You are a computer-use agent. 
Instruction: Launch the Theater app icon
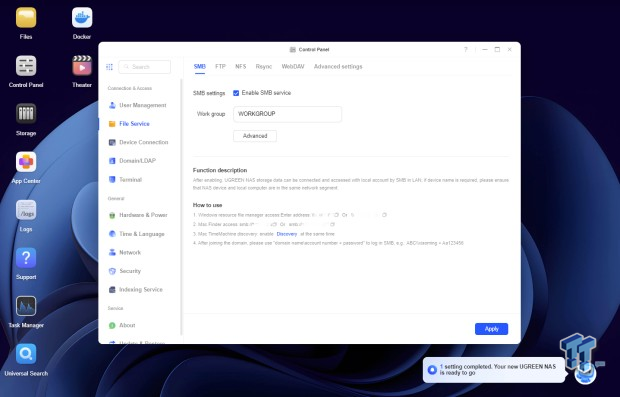pyautogui.click(x=82, y=66)
